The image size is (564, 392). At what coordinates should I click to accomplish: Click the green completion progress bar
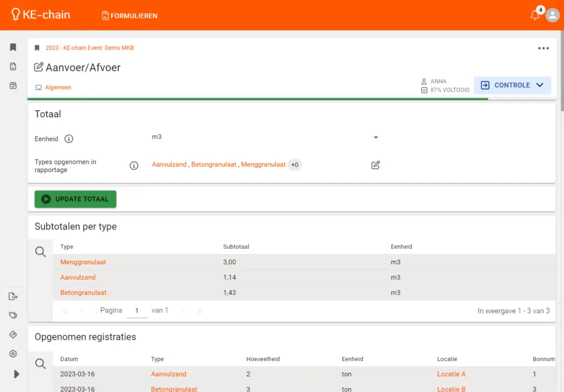tap(258, 99)
